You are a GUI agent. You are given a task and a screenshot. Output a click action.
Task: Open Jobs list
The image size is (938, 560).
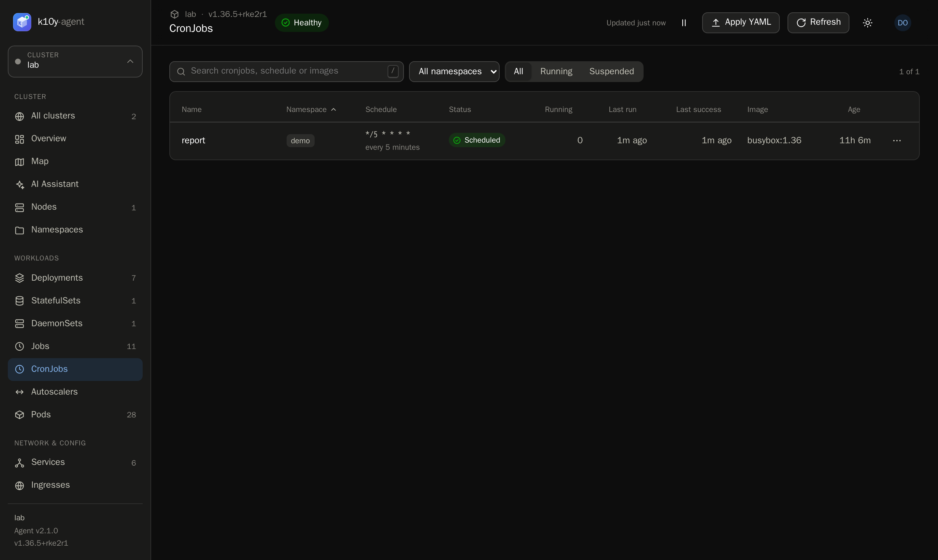pyautogui.click(x=75, y=346)
